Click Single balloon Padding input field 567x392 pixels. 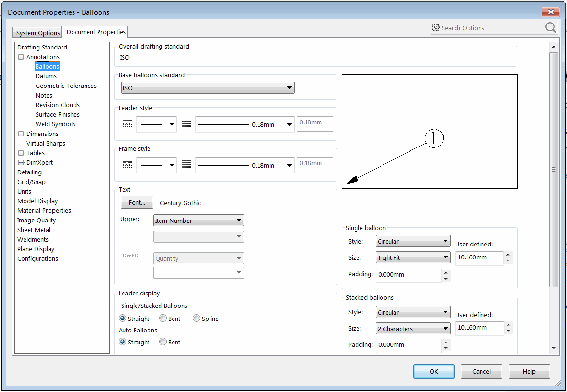408,275
